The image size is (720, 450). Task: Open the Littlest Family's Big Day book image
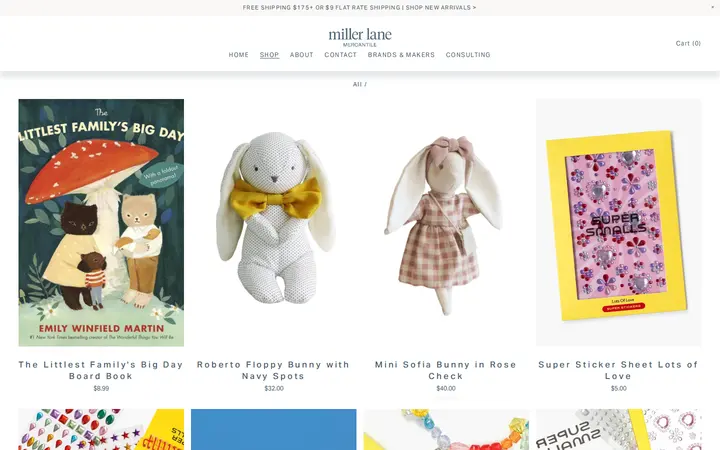(x=101, y=223)
